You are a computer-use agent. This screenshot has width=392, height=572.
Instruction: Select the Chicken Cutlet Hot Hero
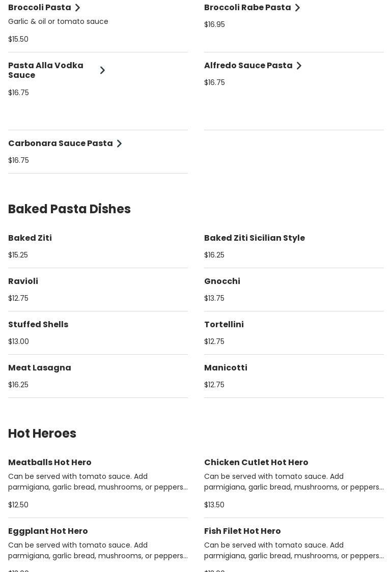pos(256,463)
